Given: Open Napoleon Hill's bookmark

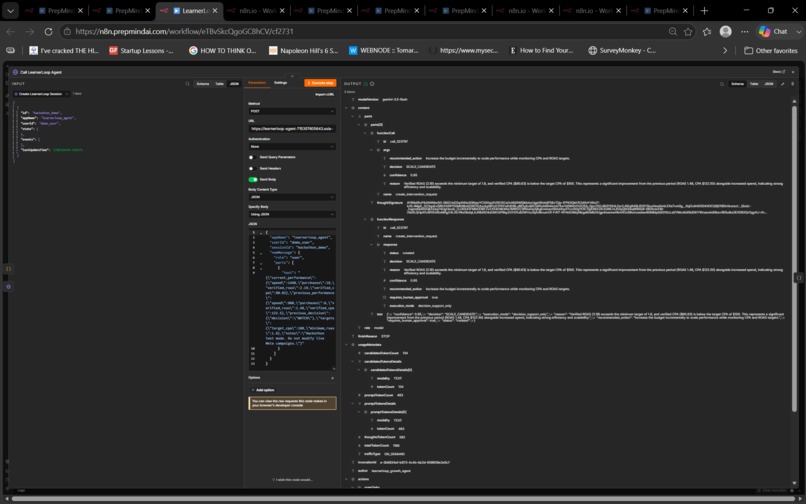Looking at the screenshot, I should 303,50.
